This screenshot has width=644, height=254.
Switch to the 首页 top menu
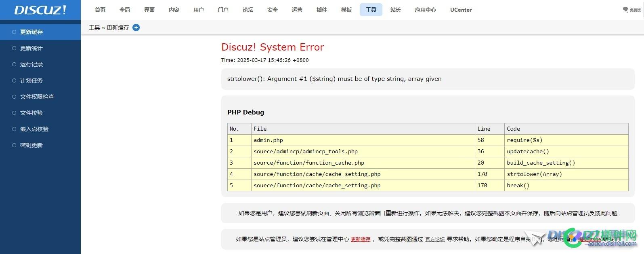click(100, 10)
